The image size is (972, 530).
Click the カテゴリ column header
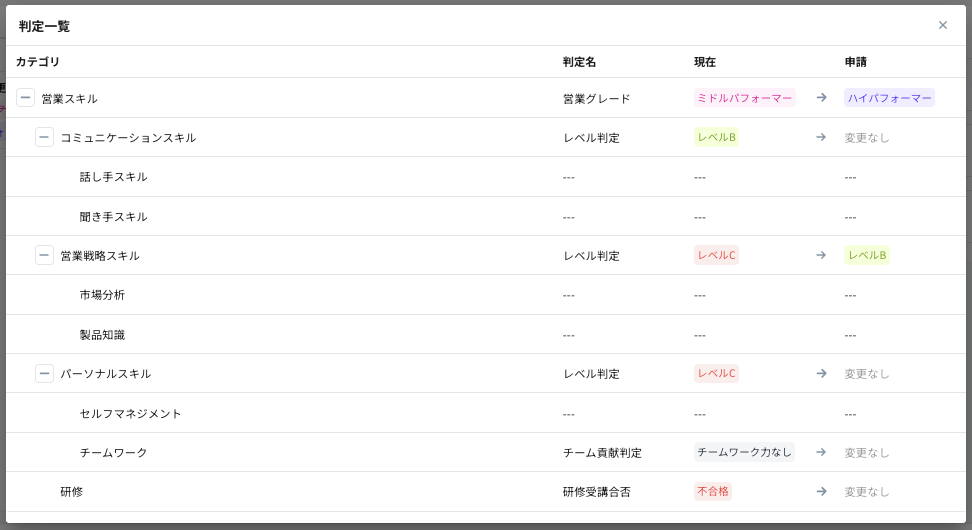point(38,62)
